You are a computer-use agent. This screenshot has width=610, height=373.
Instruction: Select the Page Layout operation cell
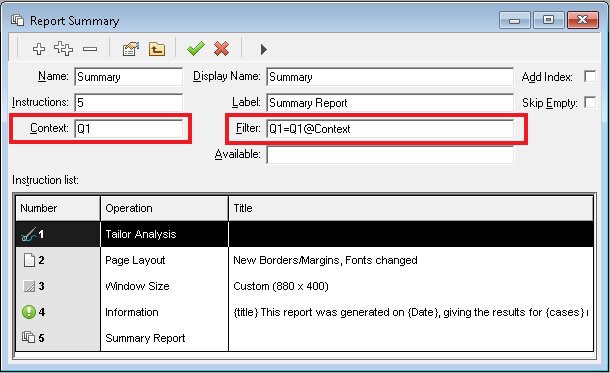pyautogui.click(x=165, y=260)
